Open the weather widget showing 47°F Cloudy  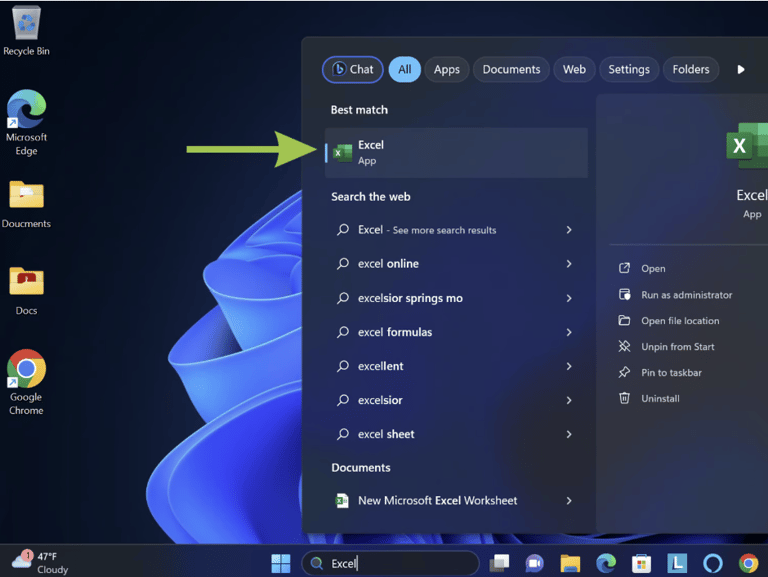tap(40, 562)
